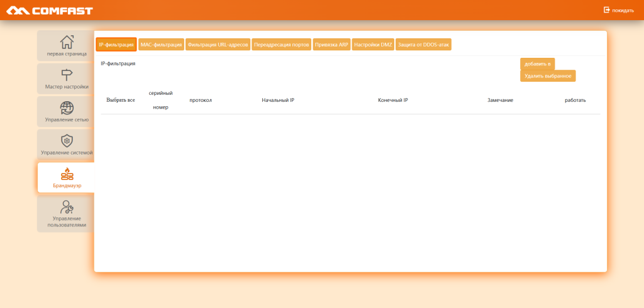Image resolution: width=644 pixels, height=308 pixels.
Task: Open the Переадресация портов tab
Action: click(281, 45)
